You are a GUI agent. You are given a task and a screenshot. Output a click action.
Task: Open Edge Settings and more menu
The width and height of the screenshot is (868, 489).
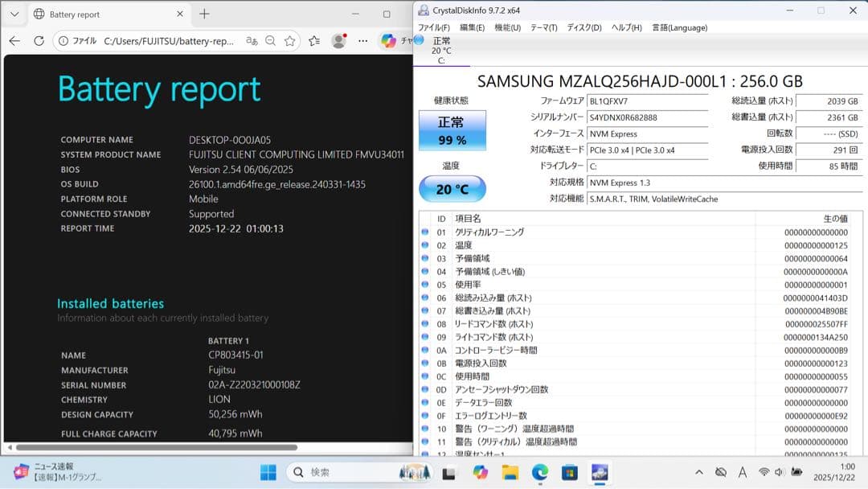[x=363, y=40]
